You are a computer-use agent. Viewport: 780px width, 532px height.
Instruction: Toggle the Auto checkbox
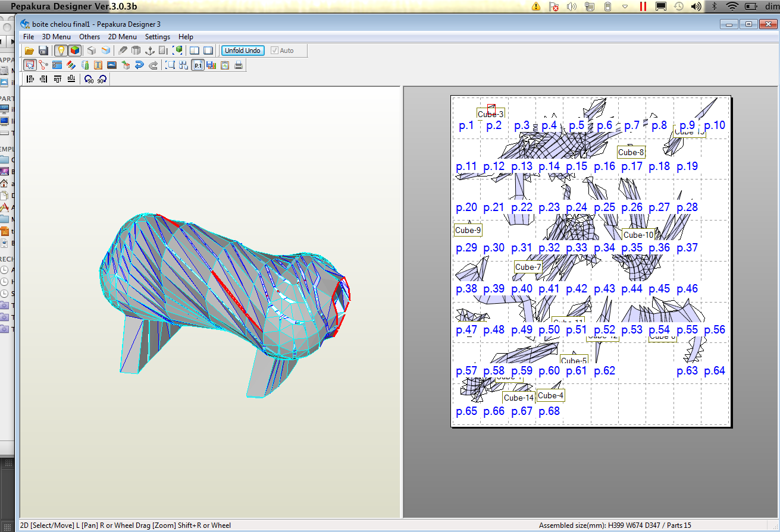click(282, 51)
